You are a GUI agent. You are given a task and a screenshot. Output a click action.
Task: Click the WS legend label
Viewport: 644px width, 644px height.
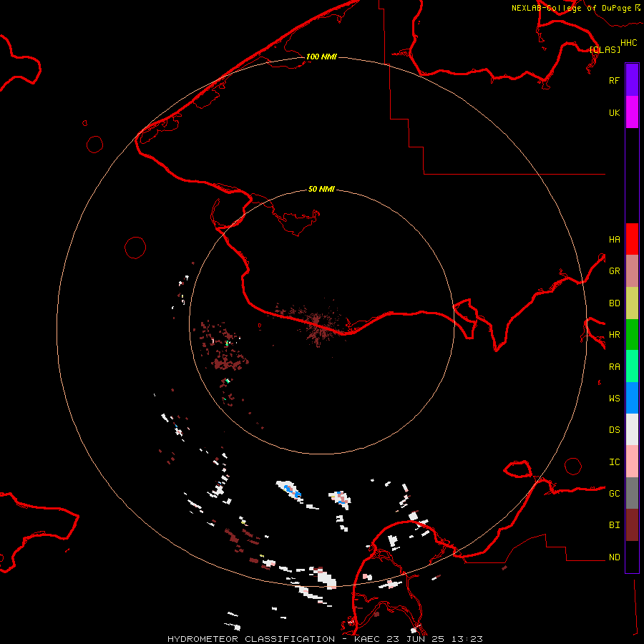pos(614,399)
